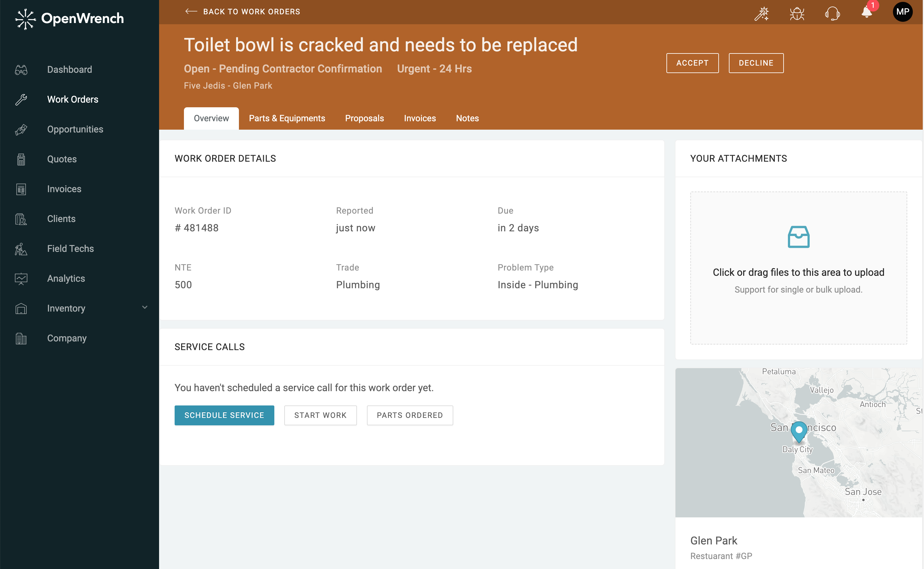Click the Five Jedis - Glen Park text
This screenshot has width=924, height=569.
tap(228, 86)
